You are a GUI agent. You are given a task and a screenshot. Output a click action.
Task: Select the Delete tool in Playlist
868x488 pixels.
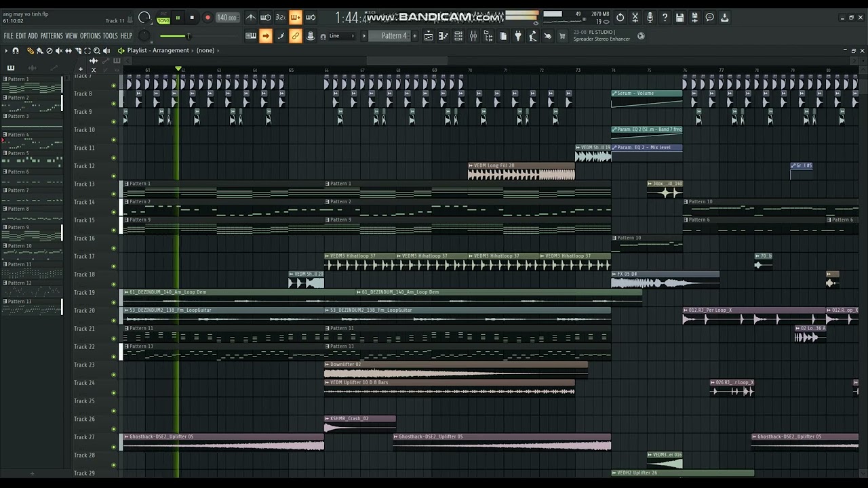point(49,51)
